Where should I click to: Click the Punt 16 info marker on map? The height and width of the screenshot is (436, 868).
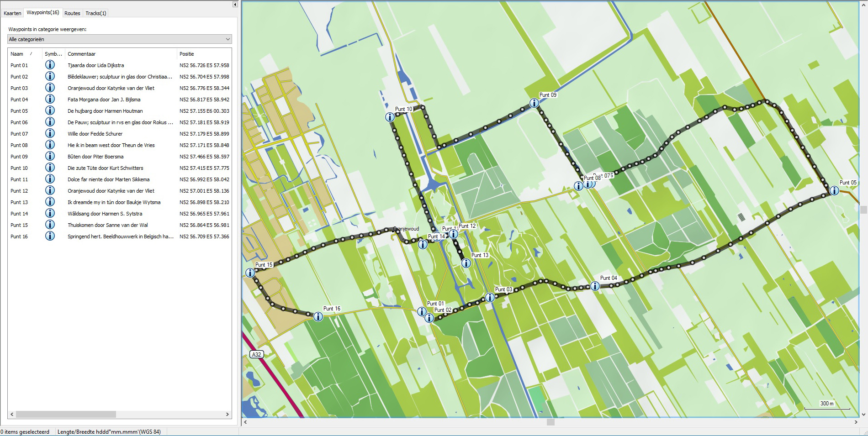coord(318,317)
